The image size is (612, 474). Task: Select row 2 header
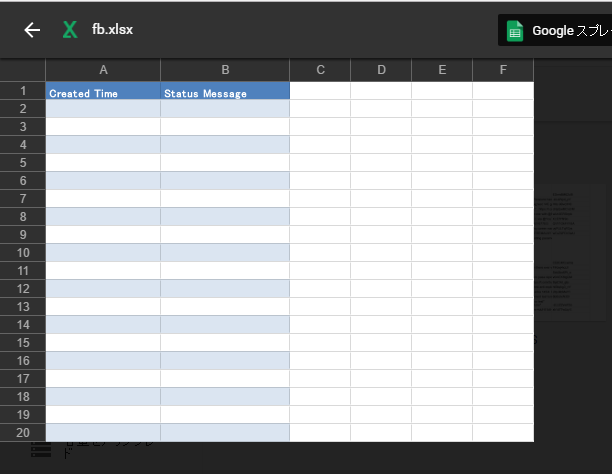click(23, 109)
